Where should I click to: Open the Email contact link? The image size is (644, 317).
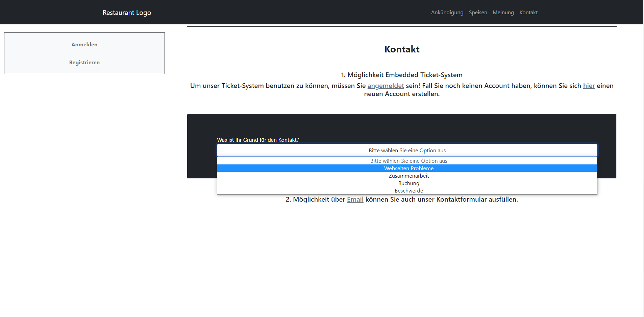pos(355,199)
